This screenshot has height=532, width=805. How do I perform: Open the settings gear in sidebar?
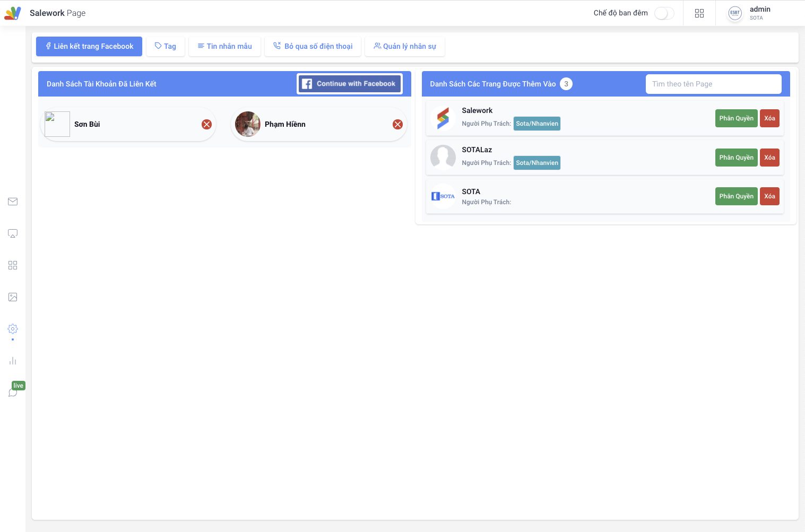13,329
